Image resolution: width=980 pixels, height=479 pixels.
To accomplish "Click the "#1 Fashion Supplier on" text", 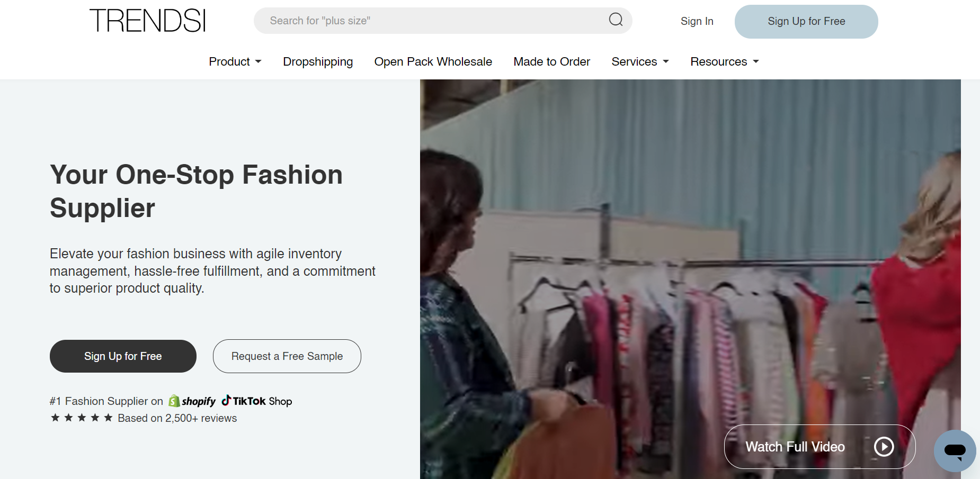I will click(x=106, y=401).
